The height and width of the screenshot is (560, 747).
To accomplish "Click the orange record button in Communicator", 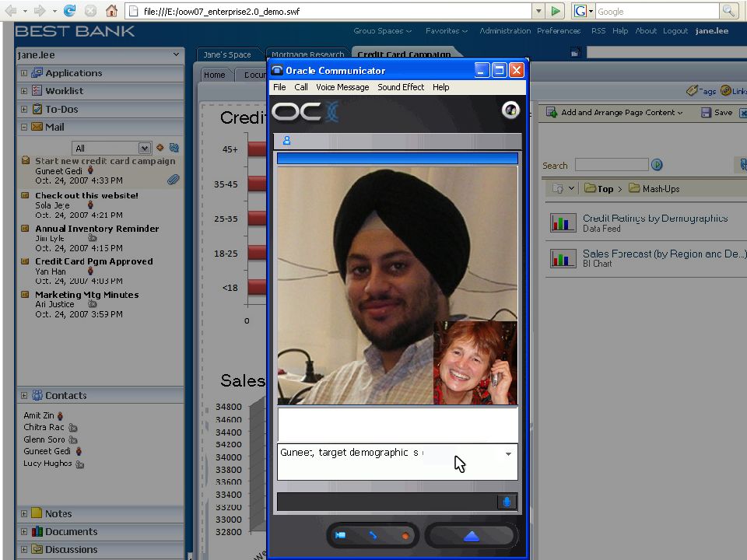I will point(405,536).
